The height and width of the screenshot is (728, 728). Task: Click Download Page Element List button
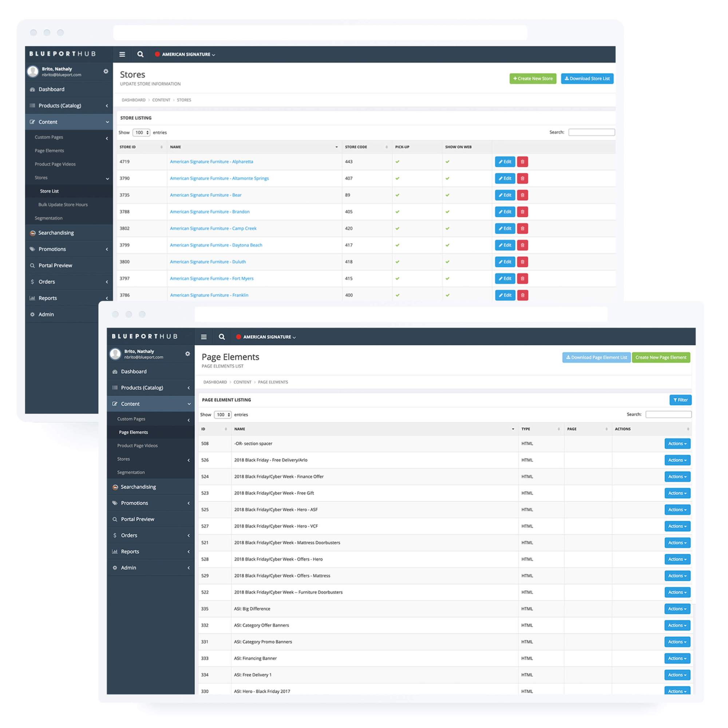[597, 357]
